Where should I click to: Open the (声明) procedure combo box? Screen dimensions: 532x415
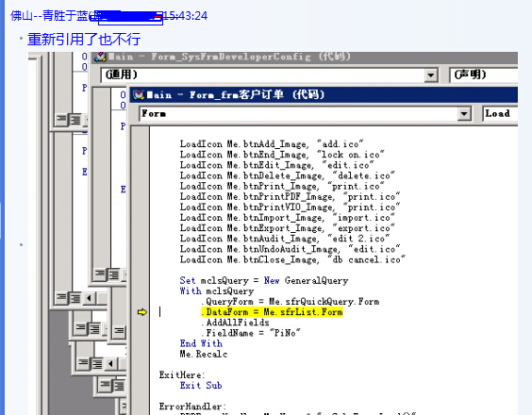pos(484,75)
